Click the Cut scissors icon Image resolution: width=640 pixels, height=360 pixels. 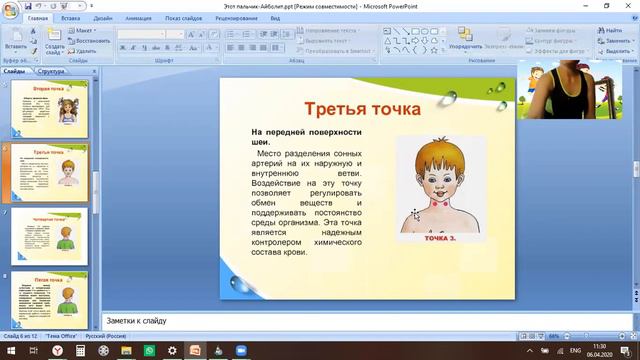point(33,31)
